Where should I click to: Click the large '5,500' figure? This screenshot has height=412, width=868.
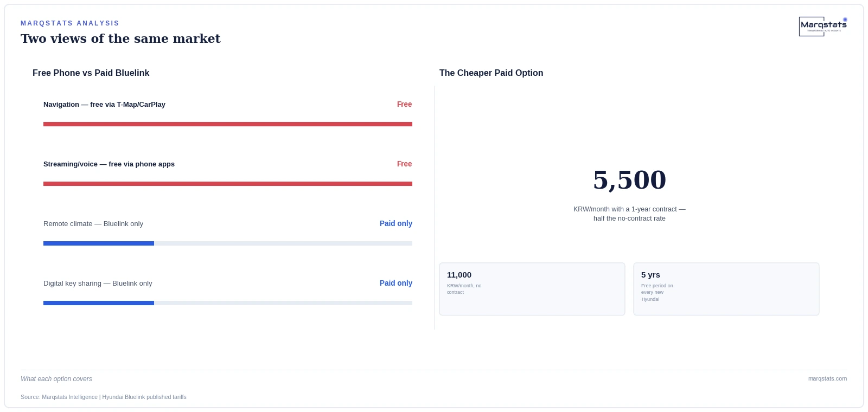coord(629,180)
